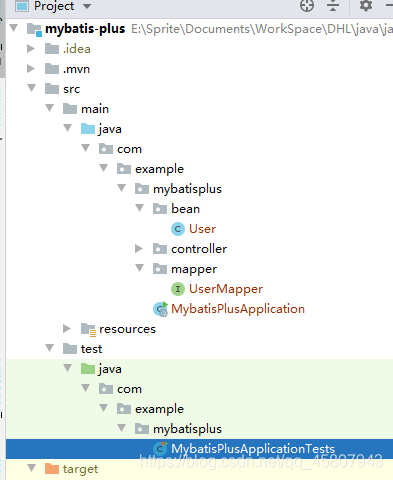Screen dimensions: 393x480
Task: Select the bean package
Action: [185, 209]
